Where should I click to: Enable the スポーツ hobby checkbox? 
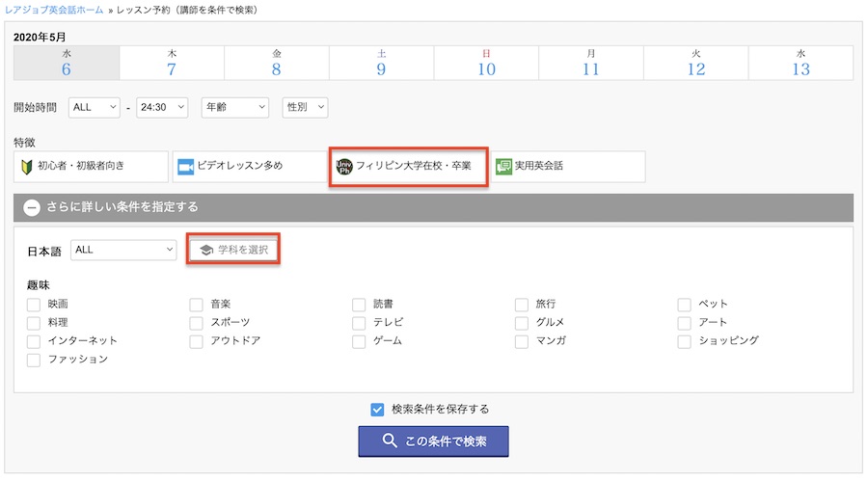coord(197,323)
